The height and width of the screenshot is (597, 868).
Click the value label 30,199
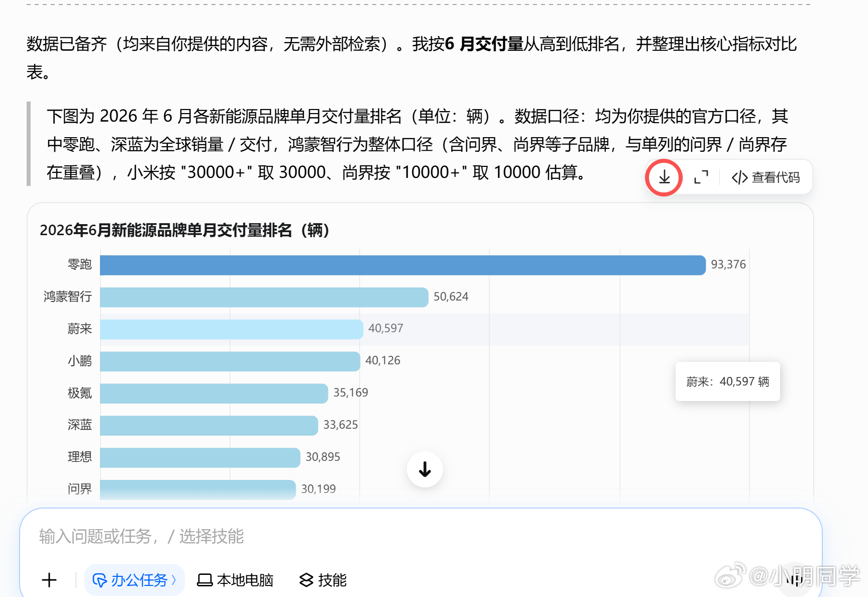[x=318, y=489]
